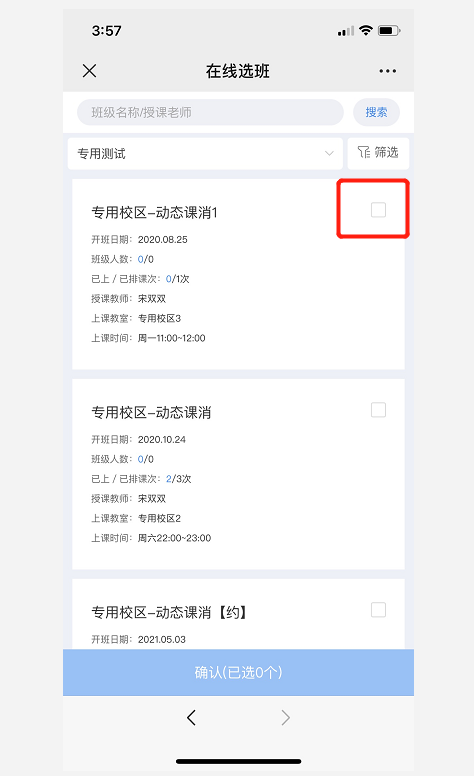Tick the checkbox for 专用校区-动态课消【约】

tap(379, 610)
